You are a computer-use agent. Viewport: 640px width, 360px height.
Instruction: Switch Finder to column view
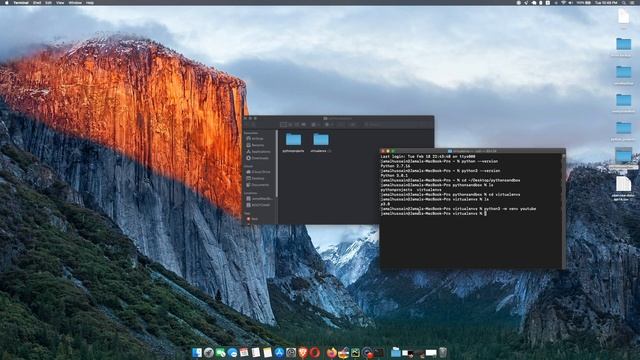click(297, 124)
